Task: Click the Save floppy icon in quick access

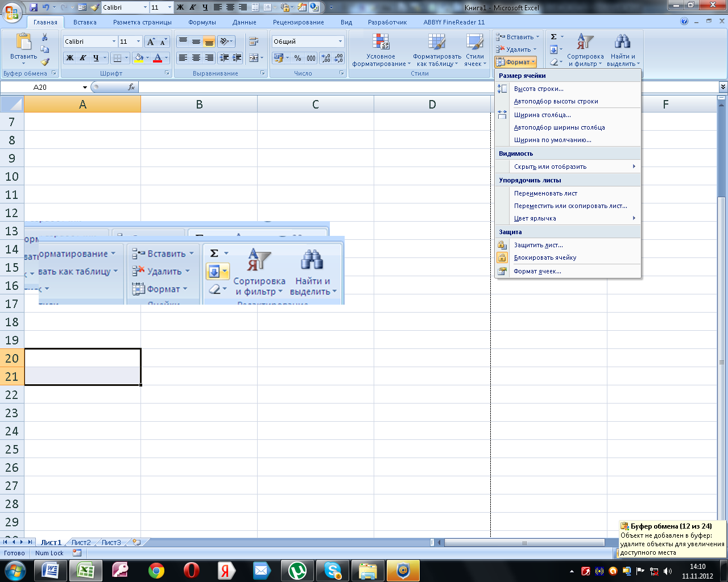Action: coord(33,7)
